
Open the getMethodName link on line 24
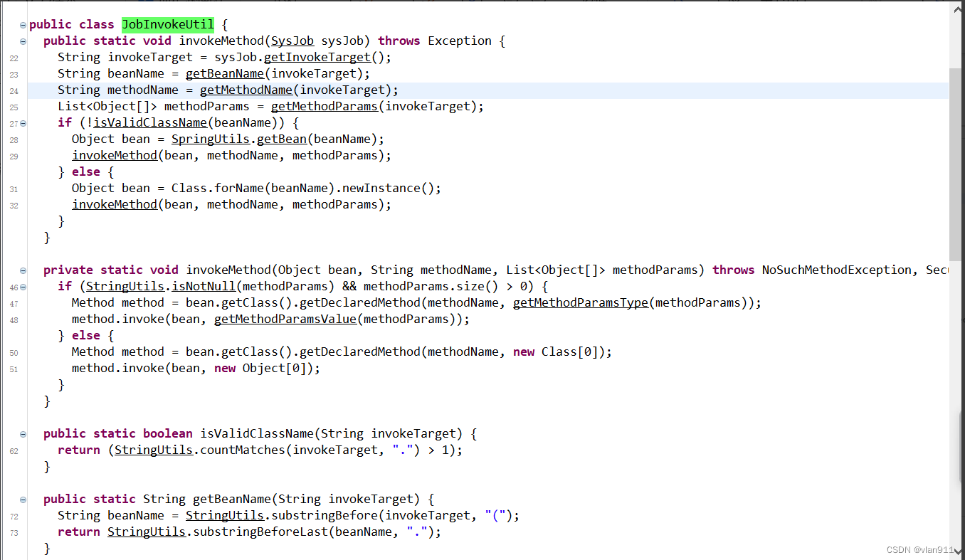[x=246, y=90]
